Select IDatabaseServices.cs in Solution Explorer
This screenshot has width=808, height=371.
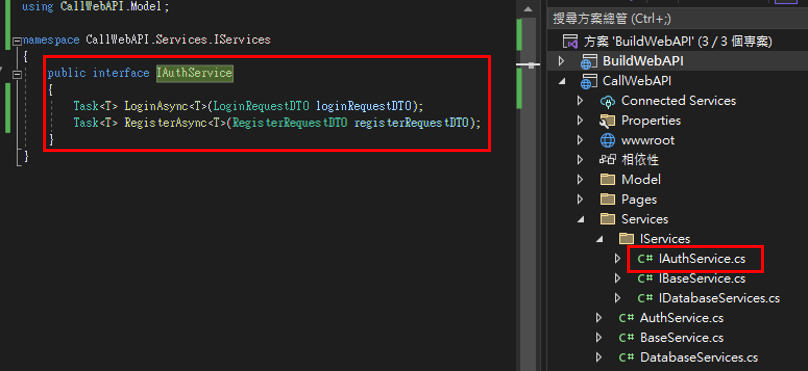click(x=719, y=298)
